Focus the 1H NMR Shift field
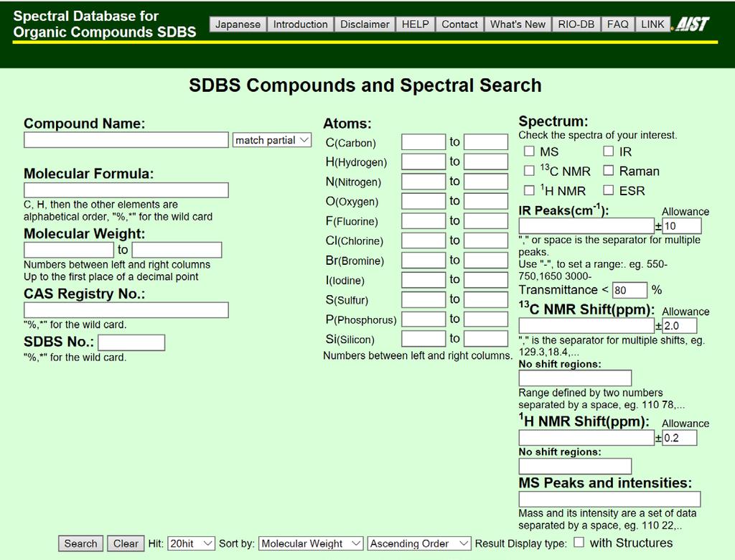The width and height of the screenshot is (735, 560). [x=586, y=437]
